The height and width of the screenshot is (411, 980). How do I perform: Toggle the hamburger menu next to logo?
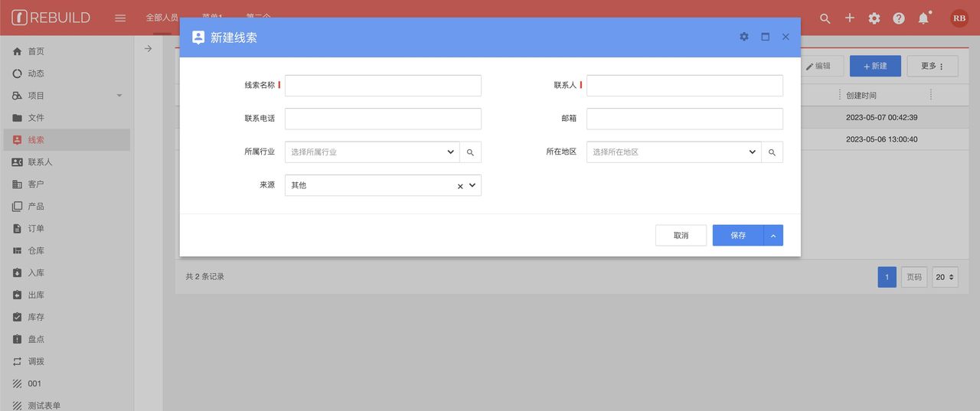120,18
